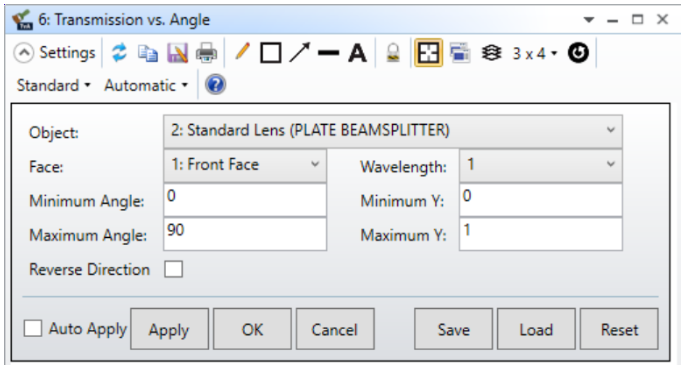Select the pencil annotate tool
Image resolution: width=683 pixels, height=370 pixels.
(242, 52)
